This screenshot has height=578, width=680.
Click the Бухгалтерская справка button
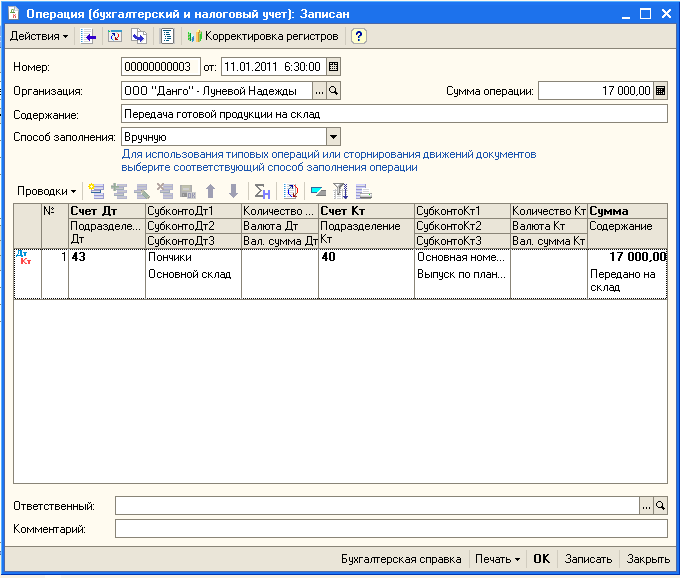pyautogui.click(x=401, y=559)
